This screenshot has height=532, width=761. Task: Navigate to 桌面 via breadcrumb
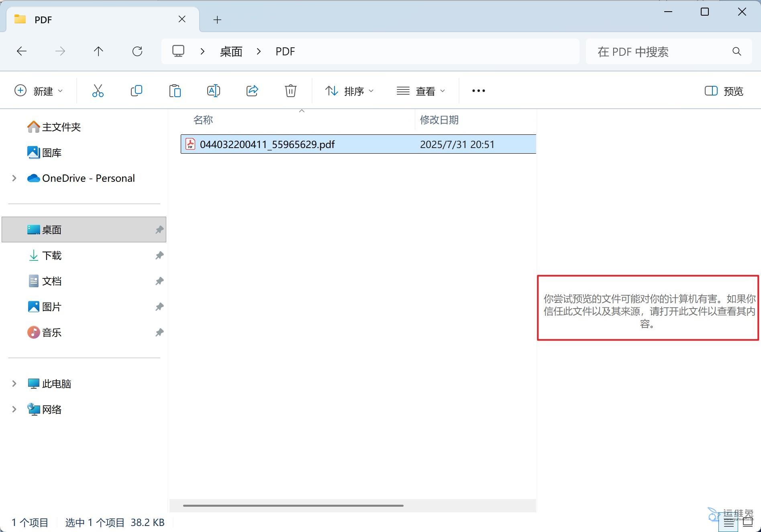tap(231, 51)
